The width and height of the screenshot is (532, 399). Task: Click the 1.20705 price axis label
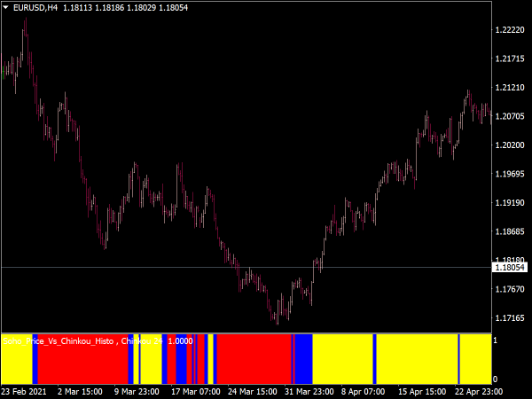(x=510, y=116)
